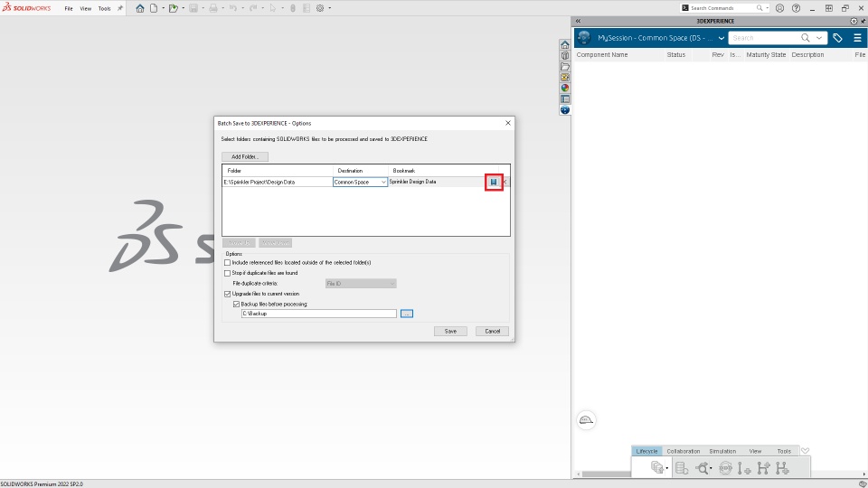Viewport: 868px width, 488px height.
Task: Expand the action bar with heart chevron
Action: [805, 451]
